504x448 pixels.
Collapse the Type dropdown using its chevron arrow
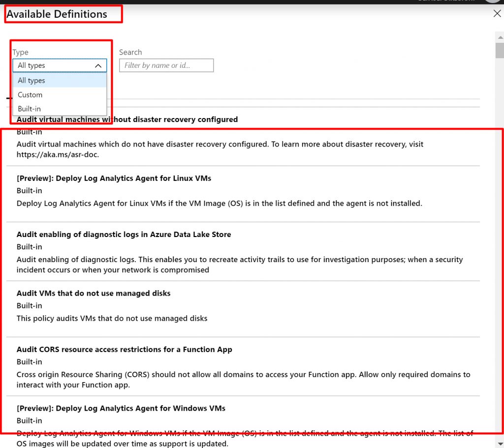98,65
